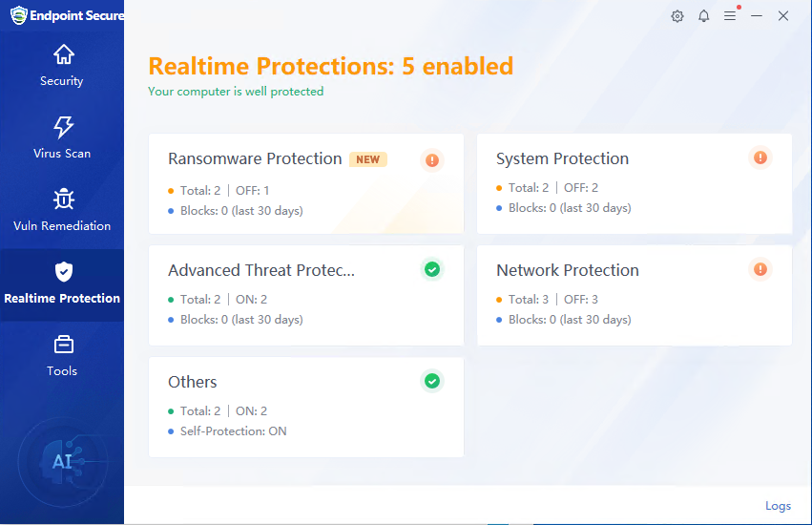The image size is (812, 525).
Task: Click the Others card green check icon
Action: pos(432,382)
